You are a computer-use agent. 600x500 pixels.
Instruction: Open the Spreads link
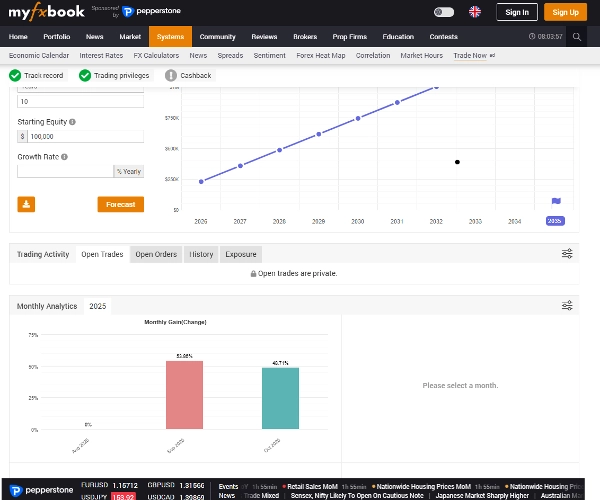point(230,55)
